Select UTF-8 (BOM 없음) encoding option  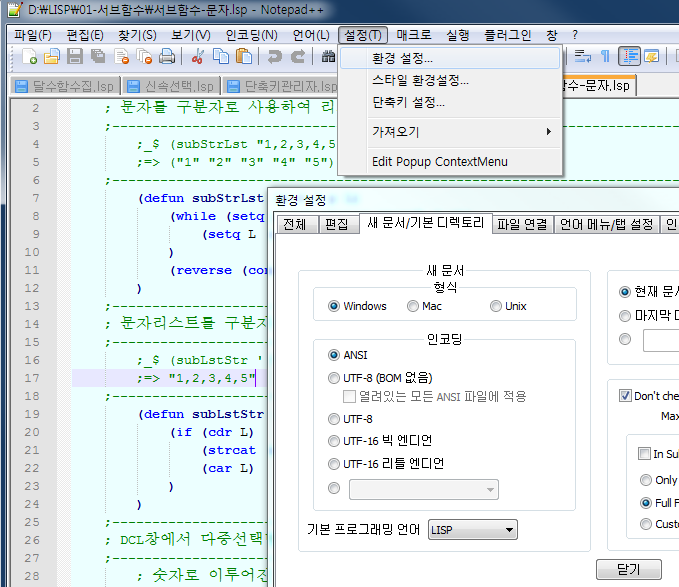[334, 378]
